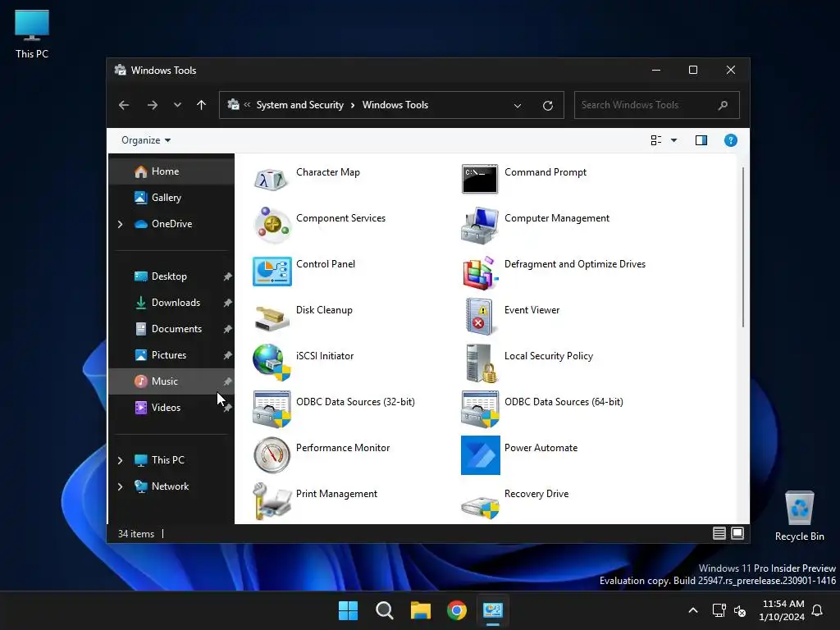Screen dimensions: 840x630
Task: Click the Back navigation arrow
Action: click(124, 105)
